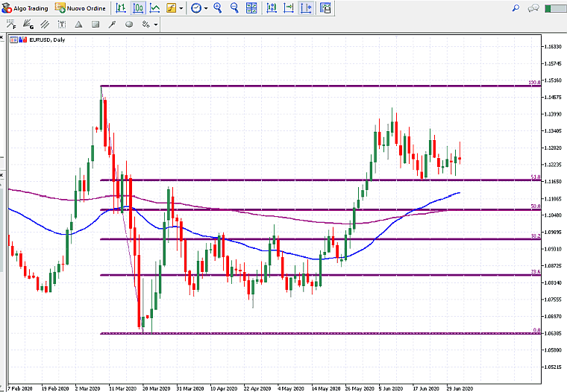Open the indicators list dropdown arrow

[181, 8]
